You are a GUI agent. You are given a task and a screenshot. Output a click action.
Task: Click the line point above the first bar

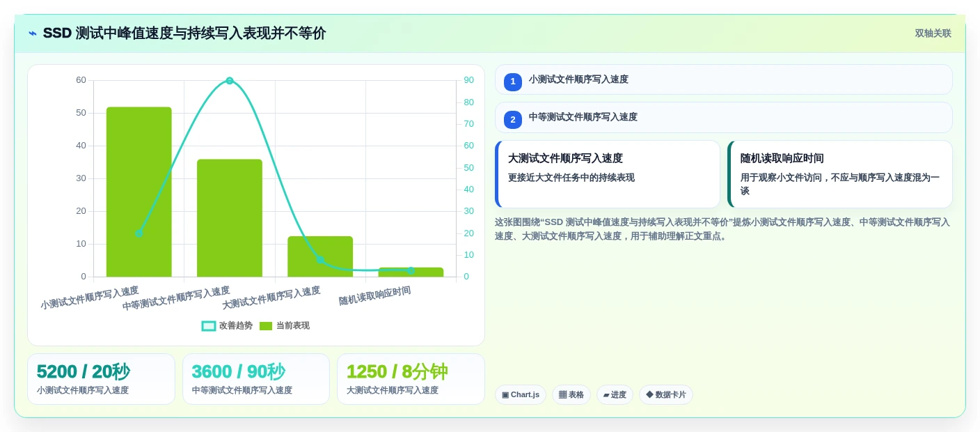tap(139, 233)
